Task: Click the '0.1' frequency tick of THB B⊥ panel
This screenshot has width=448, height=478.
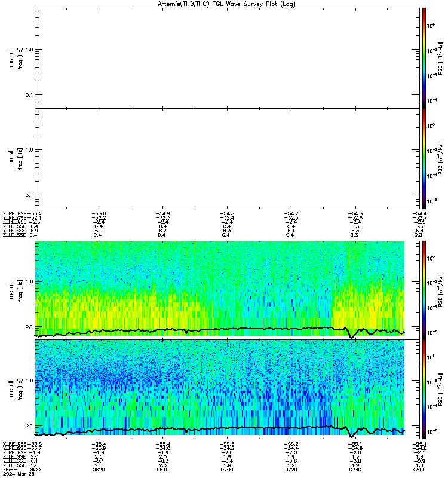Action: 29,95
